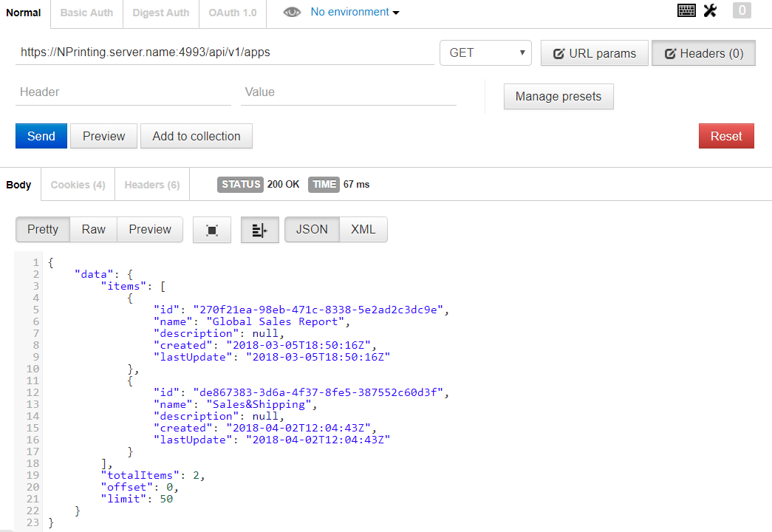Click the TIME label badge

pos(324,184)
